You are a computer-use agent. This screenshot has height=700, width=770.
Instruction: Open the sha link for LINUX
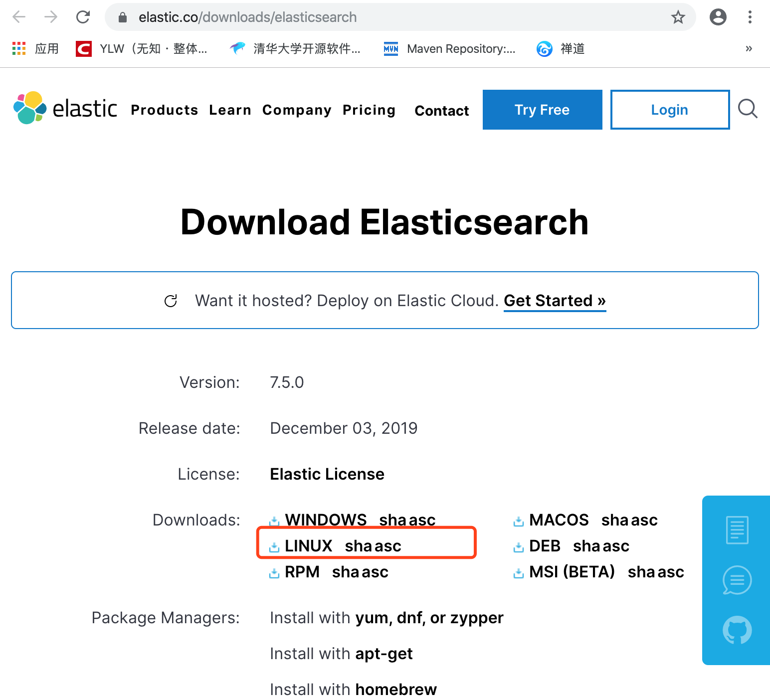click(x=358, y=546)
